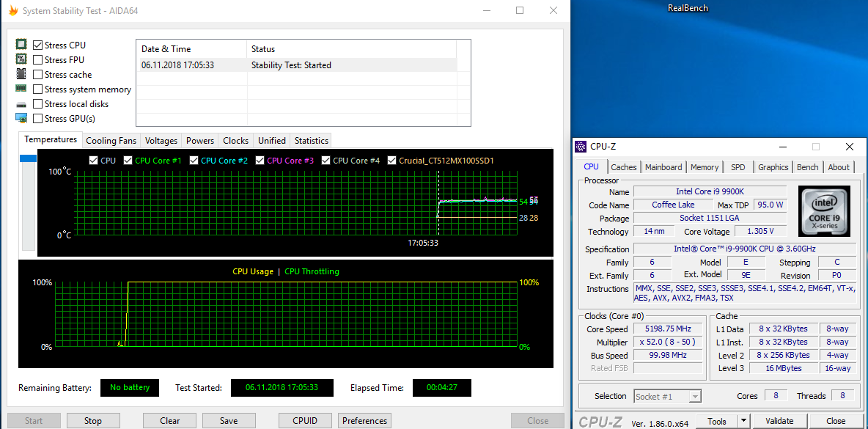Click the disk drive icon beside Stress local disks
This screenshot has height=429, width=868.
pos(21,104)
